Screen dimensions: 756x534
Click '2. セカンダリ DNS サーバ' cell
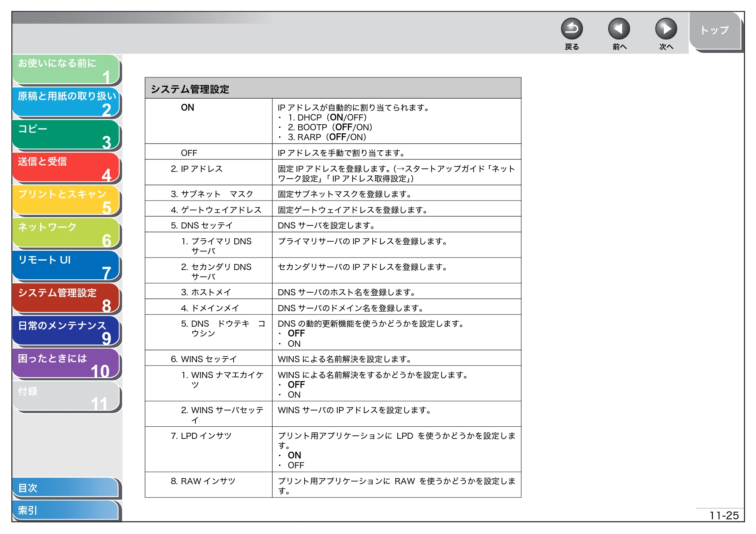click(208, 271)
